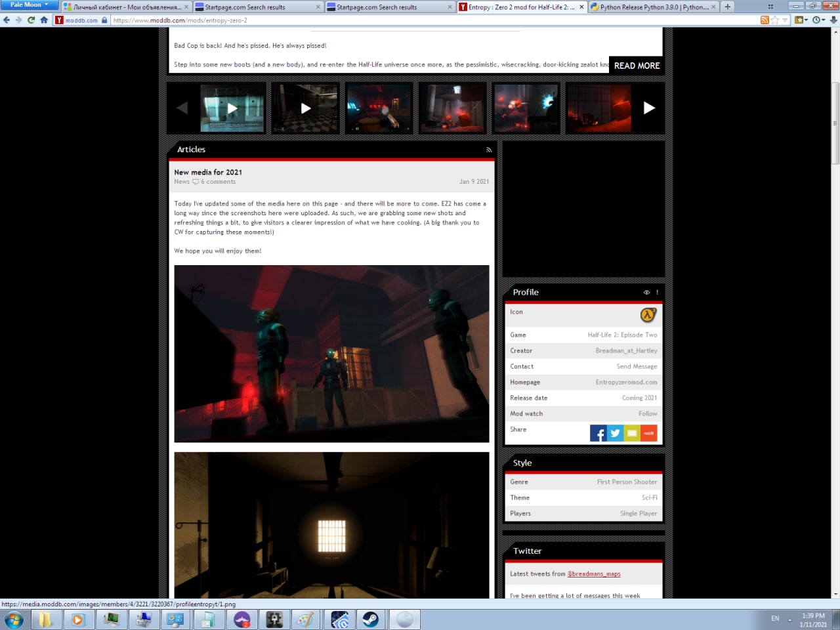Click the browser Forward arrow

click(18, 20)
